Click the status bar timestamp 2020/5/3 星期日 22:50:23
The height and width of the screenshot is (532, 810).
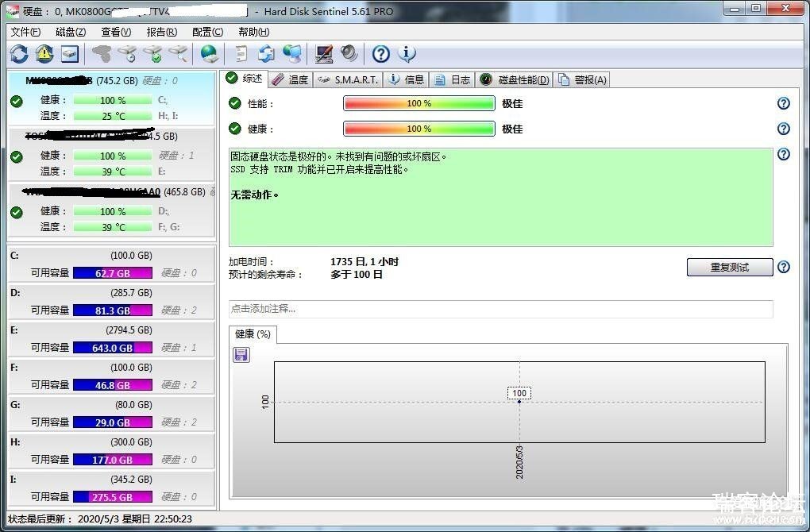point(135,519)
